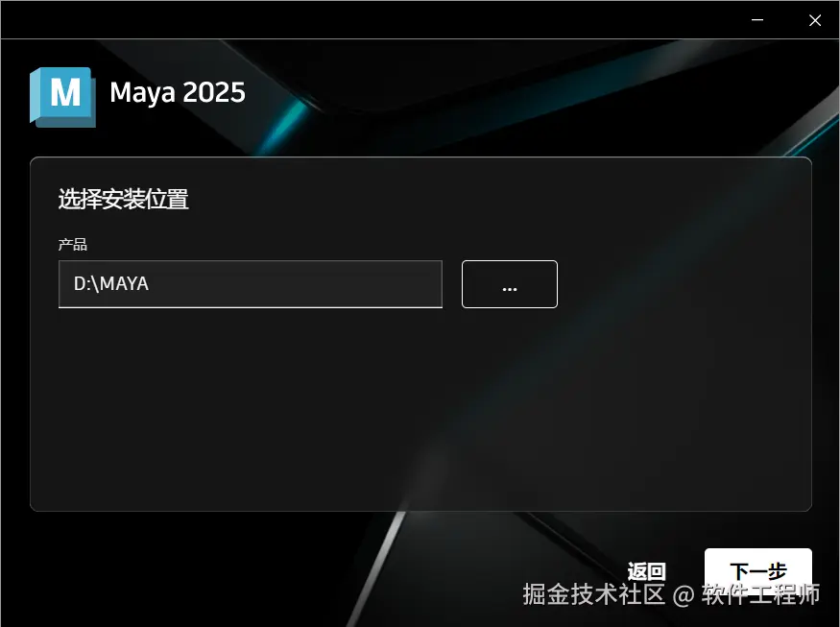Click the Maya 2025 title text
The height and width of the screenshot is (627, 840).
tap(178, 93)
